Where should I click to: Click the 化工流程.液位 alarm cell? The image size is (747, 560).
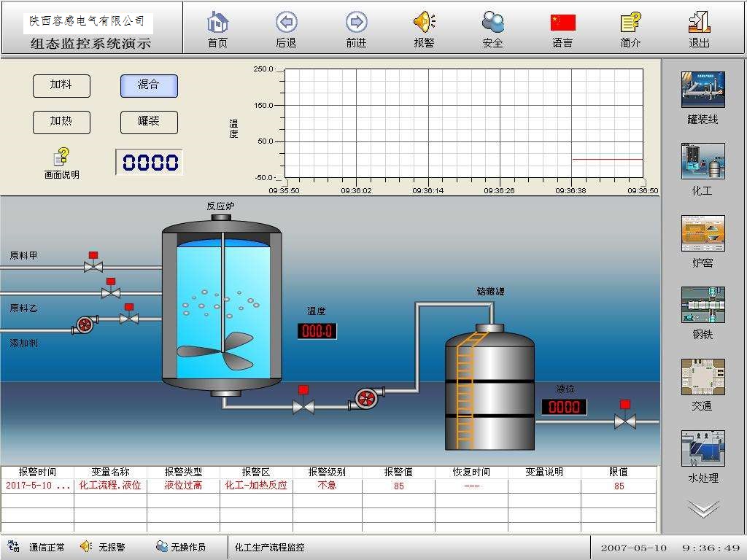(111, 486)
